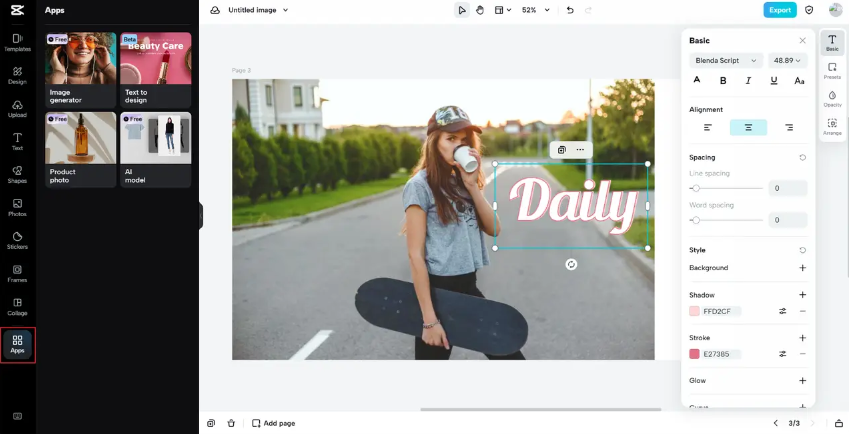This screenshot has width=849, height=434.
Task: Open the Frames sidebar panel
Action: (17, 273)
